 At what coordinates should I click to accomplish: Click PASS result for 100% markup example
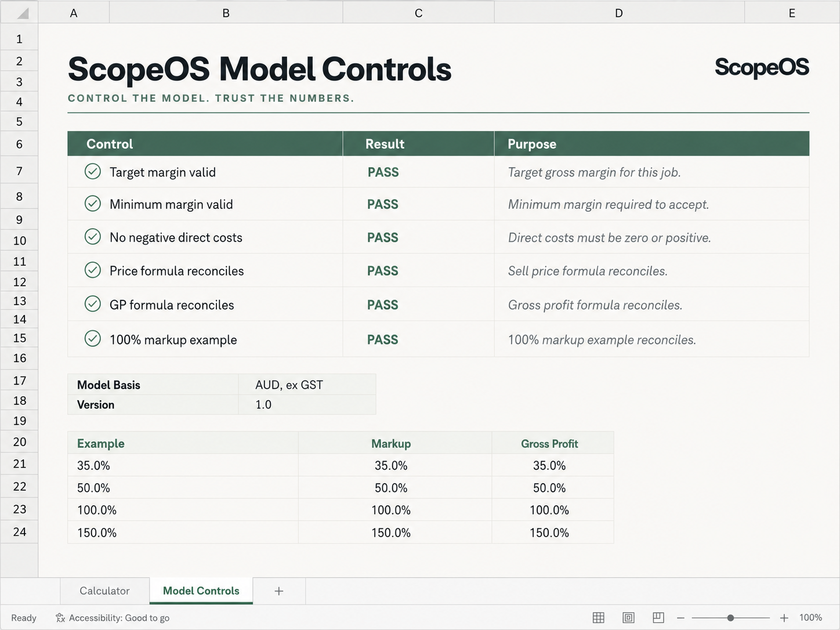[383, 339]
